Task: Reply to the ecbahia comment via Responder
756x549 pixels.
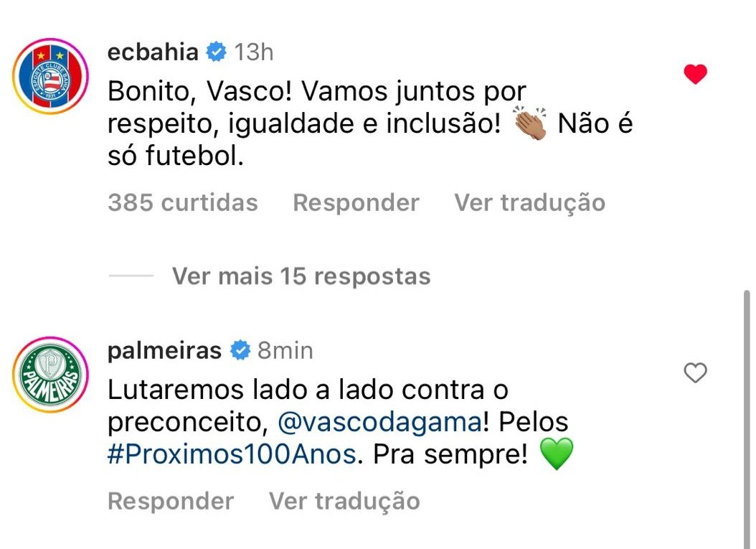Action: (356, 202)
